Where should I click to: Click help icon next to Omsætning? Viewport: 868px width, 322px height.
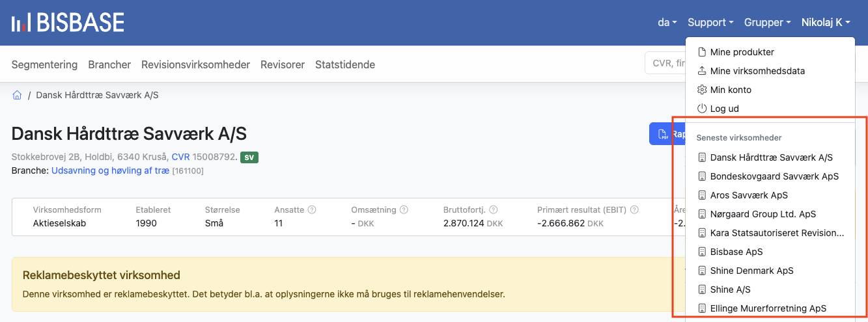(404, 210)
